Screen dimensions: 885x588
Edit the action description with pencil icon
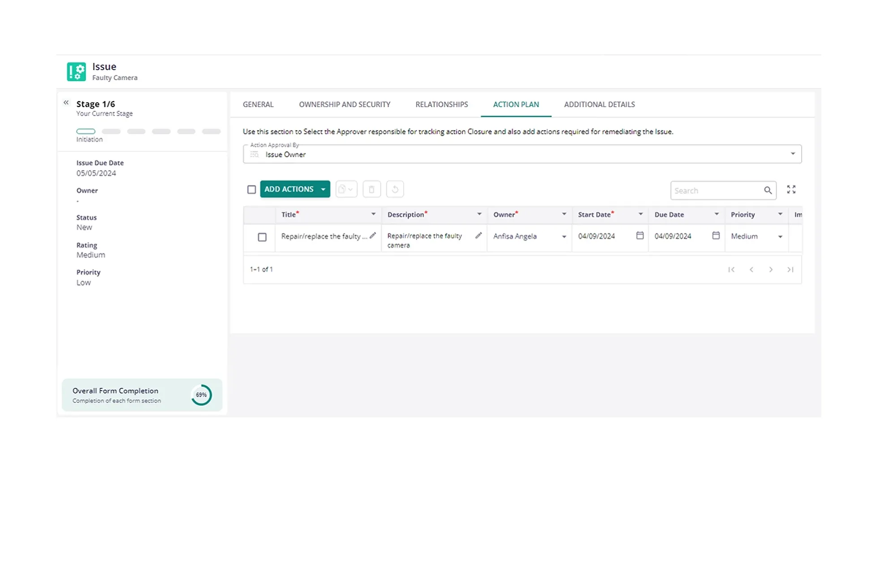(x=479, y=236)
